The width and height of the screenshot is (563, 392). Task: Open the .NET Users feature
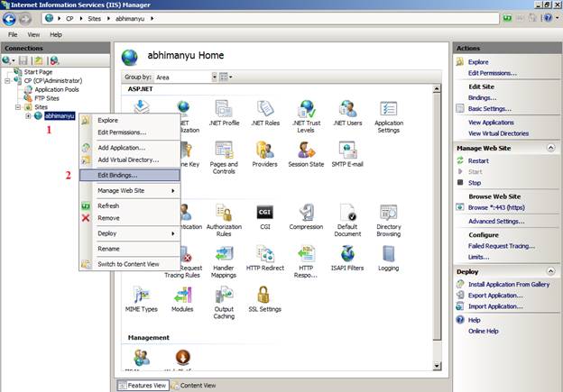coord(347,113)
